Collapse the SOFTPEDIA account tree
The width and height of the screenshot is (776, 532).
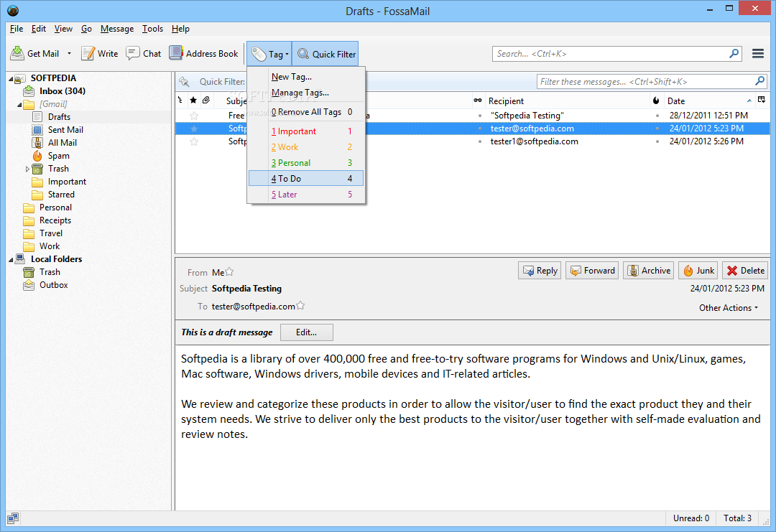point(11,78)
